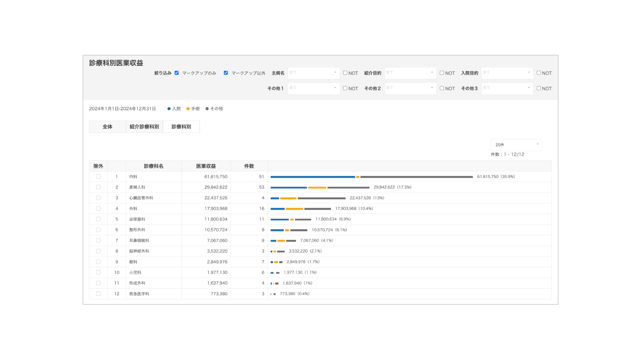The image size is (644, 360).
Task: Uncheck the マークアップ以外 checkbox
Action: (x=226, y=73)
